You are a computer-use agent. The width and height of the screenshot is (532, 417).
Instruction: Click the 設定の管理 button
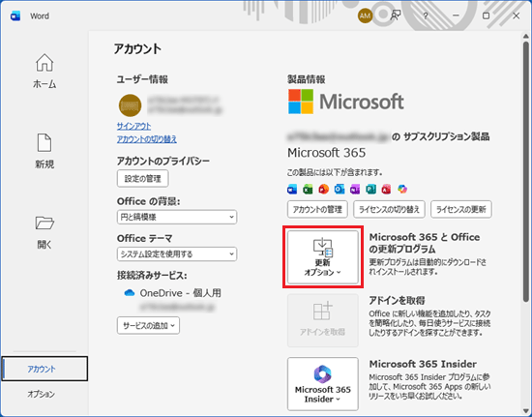click(x=142, y=178)
